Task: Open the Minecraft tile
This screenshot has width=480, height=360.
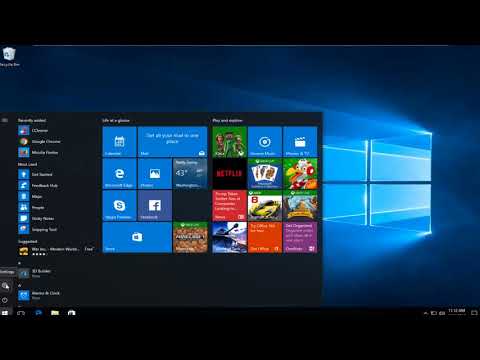Action: click(190, 237)
